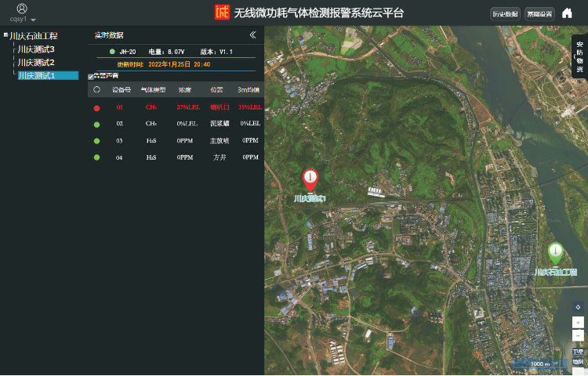The width and height of the screenshot is (588, 376).
Task: Zoom out the map with minus button
Action: tap(578, 335)
